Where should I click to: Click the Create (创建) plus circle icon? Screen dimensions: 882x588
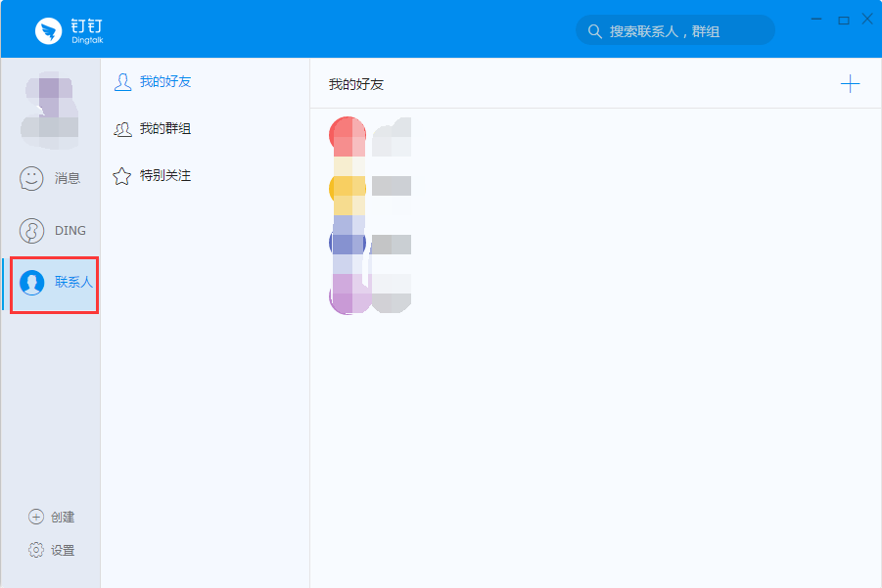coord(36,517)
